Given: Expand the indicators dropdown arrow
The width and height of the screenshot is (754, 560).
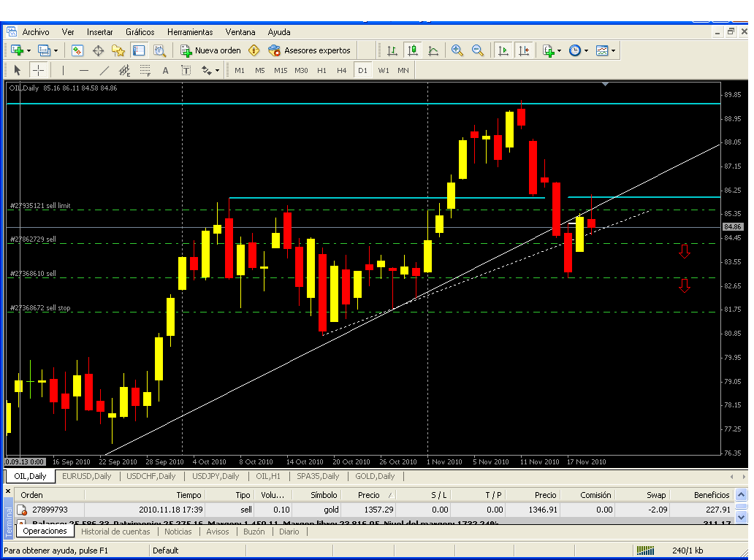Looking at the screenshot, I should point(559,50).
